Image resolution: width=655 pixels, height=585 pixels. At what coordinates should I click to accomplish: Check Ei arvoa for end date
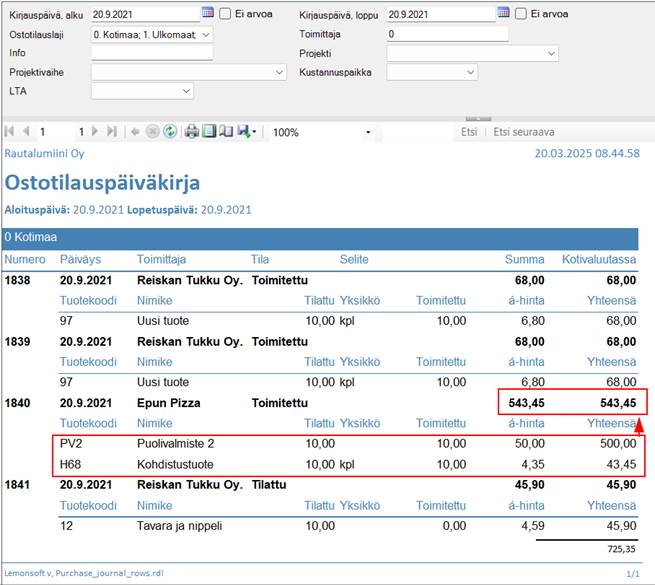coord(521,14)
